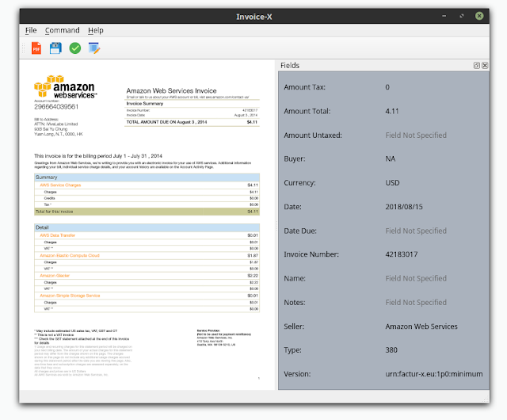Maximize the Invoice-X window

click(462, 16)
